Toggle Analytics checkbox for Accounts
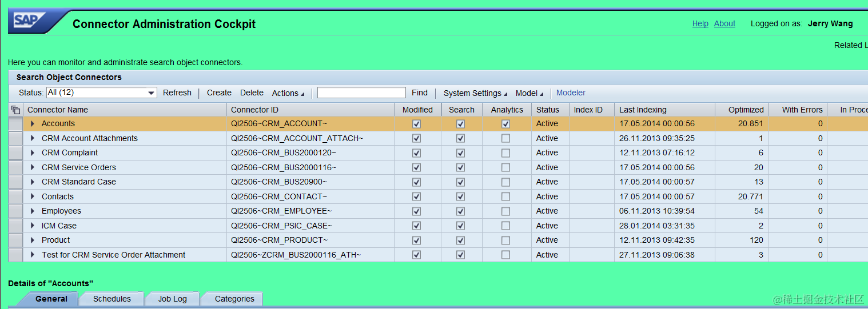Image resolution: width=868 pixels, height=309 pixels. point(505,124)
